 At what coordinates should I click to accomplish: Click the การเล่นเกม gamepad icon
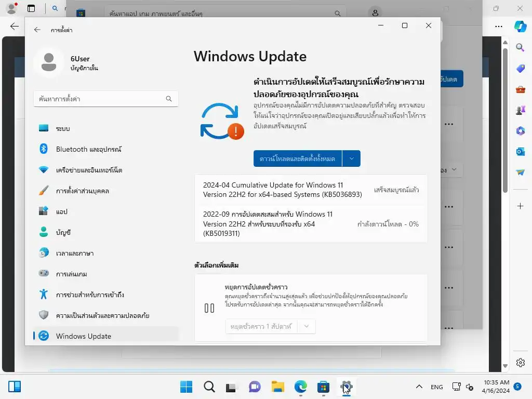[x=44, y=273]
